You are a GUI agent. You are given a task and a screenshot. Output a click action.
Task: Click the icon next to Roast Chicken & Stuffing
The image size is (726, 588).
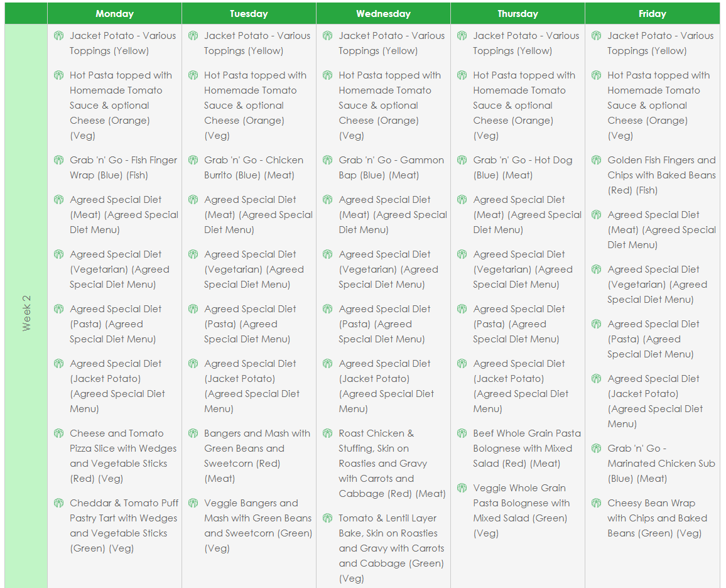click(x=327, y=433)
